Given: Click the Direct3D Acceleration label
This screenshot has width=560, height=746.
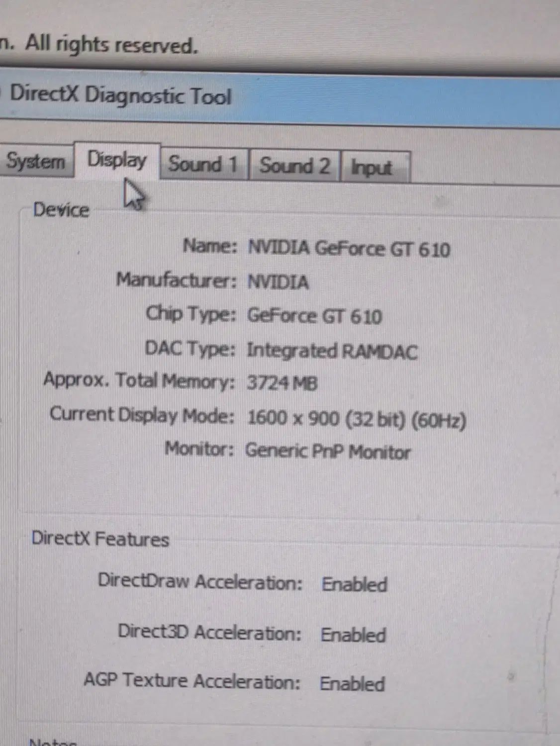Looking at the screenshot, I should (210, 632).
